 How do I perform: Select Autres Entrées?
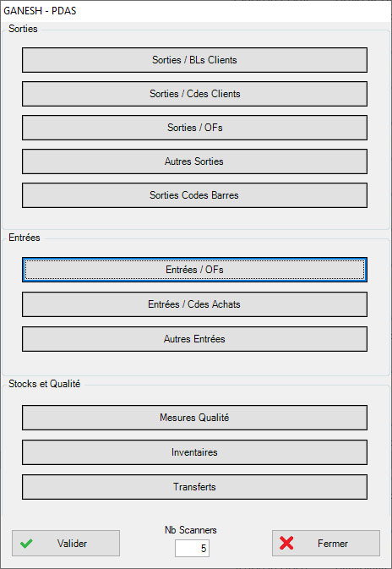[x=194, y=339]
